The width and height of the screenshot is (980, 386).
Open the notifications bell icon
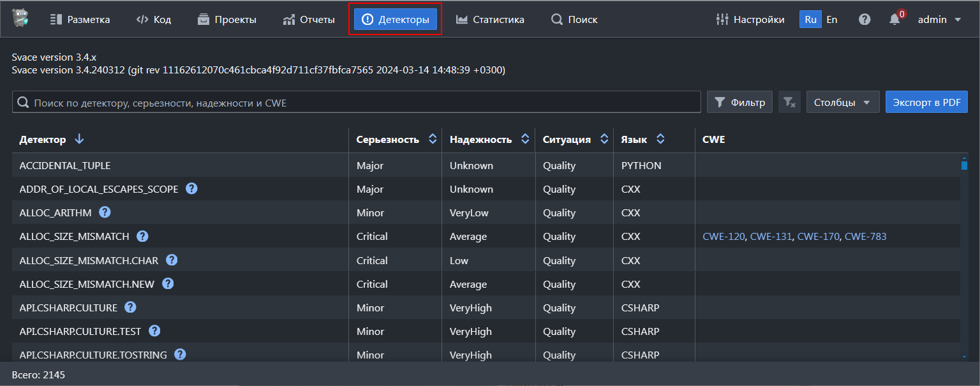click(895, 20)
